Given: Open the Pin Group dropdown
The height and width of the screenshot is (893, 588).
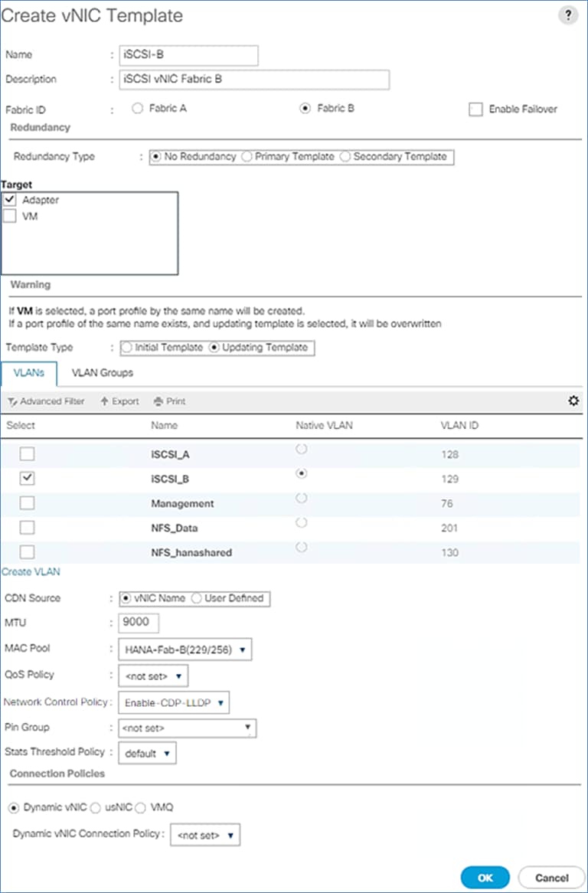Looking at the screenshot, I should coord(188,728).
